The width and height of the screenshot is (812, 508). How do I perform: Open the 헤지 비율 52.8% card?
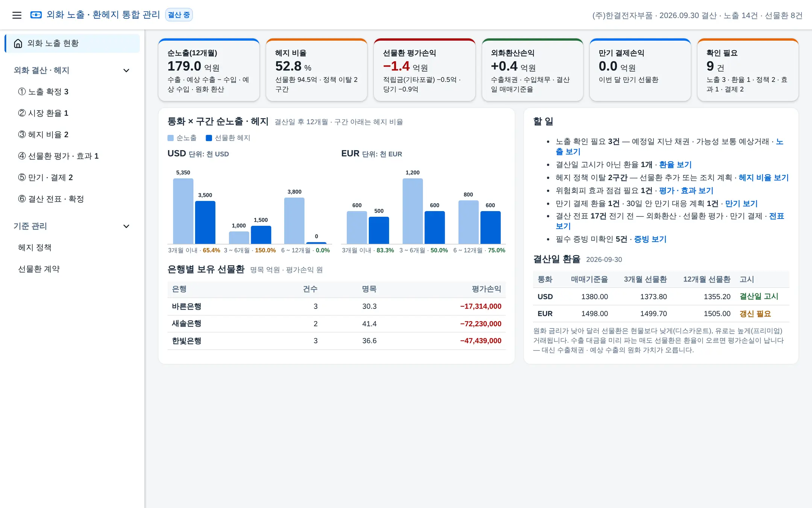pyautogui.click(x=317, y=70)
